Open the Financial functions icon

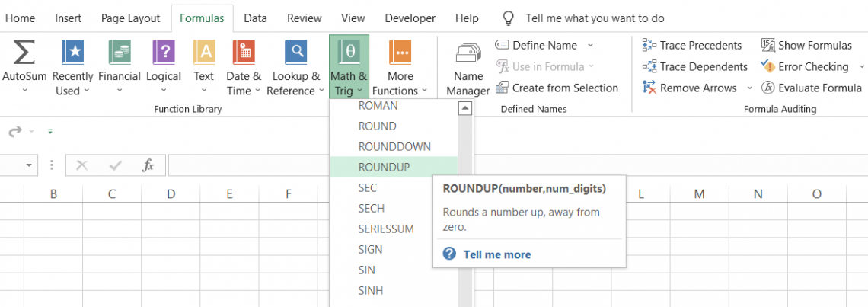click(120, 53)
